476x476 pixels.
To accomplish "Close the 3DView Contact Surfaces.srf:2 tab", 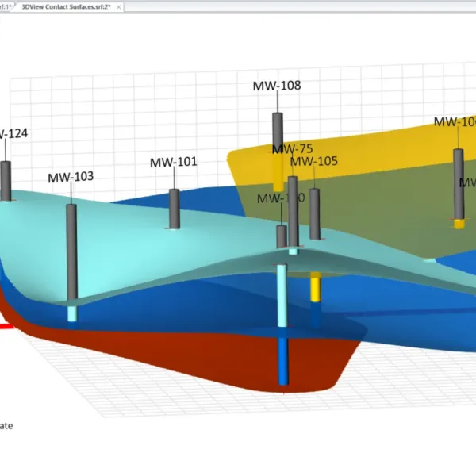I will [x=119, y=7].
